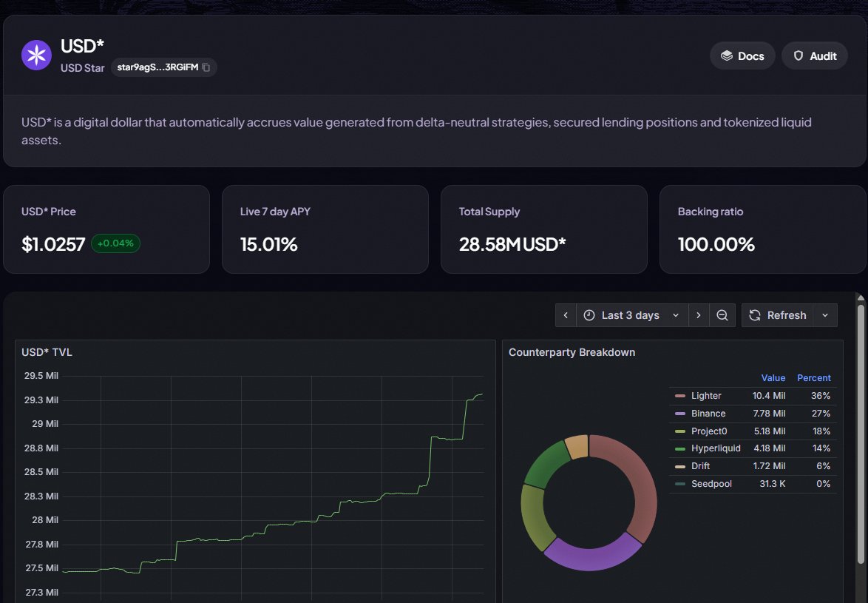The height and width of the screenshot is (603, 868).
Task: Sort legend by Percent column
Action: pos(814,377)
